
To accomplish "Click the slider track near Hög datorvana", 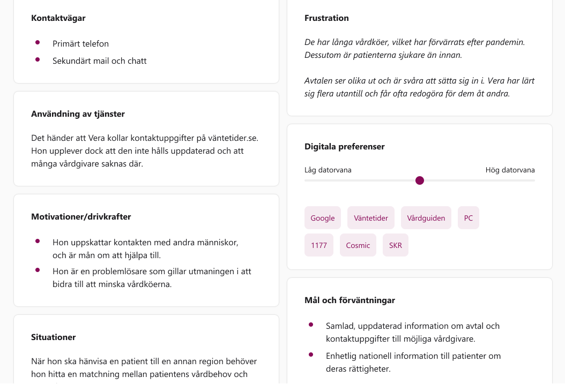I will tap(515, 180).
